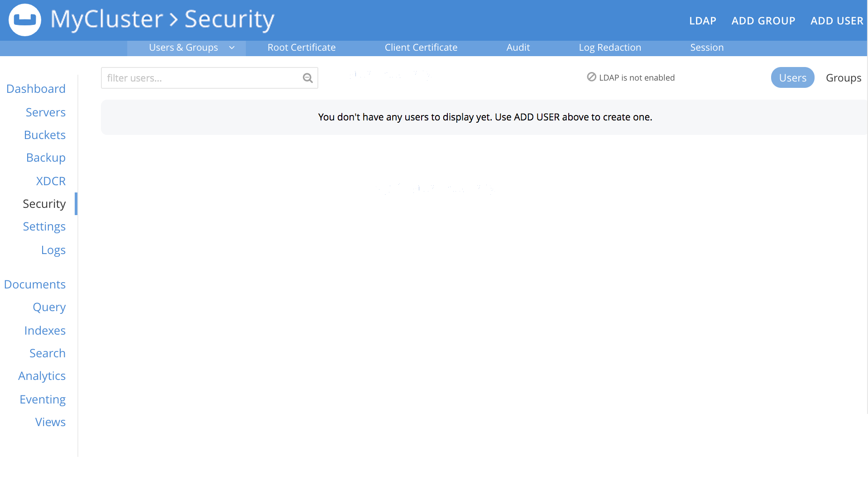
Task: Open the Root Certificate tab
Action: (x=302, y=47)
